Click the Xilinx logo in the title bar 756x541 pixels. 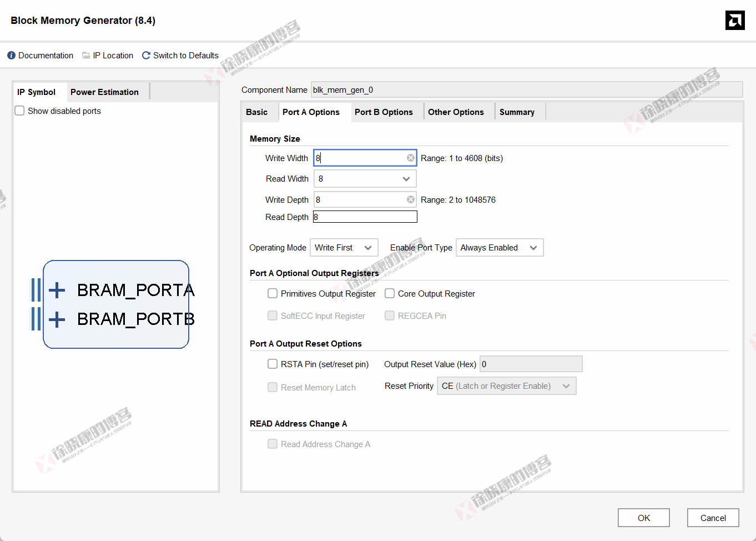pos(734,20)
